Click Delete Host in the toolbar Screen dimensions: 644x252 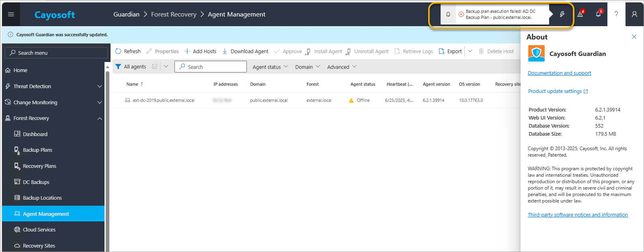pos(496,52)
